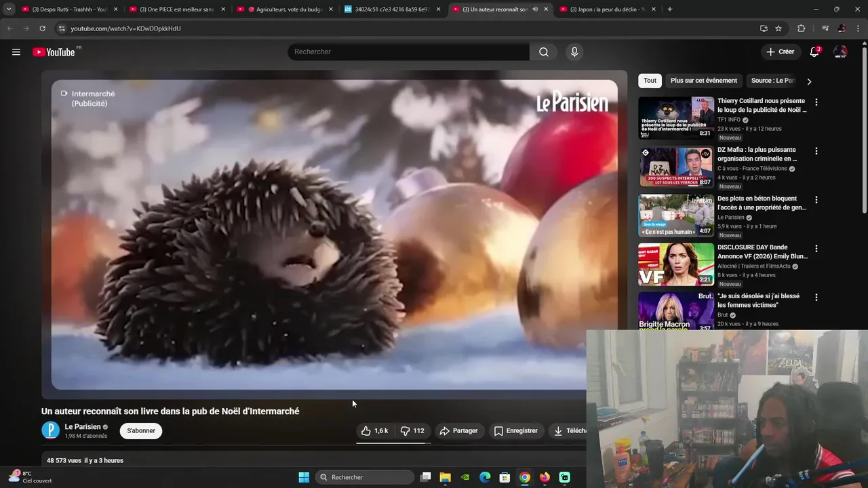Open Des plots en béton thumbnail

pos(676,216)
